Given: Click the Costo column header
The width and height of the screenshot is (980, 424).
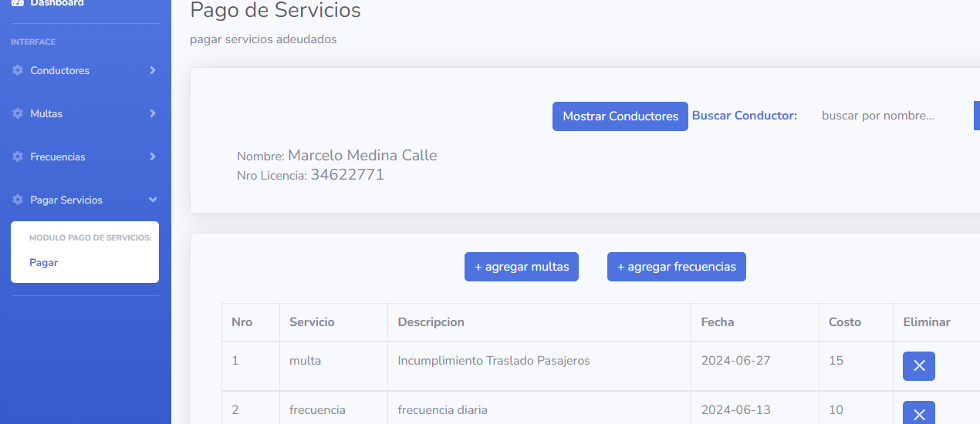Looking at the screenshot, I should click(x=845, y=322).
